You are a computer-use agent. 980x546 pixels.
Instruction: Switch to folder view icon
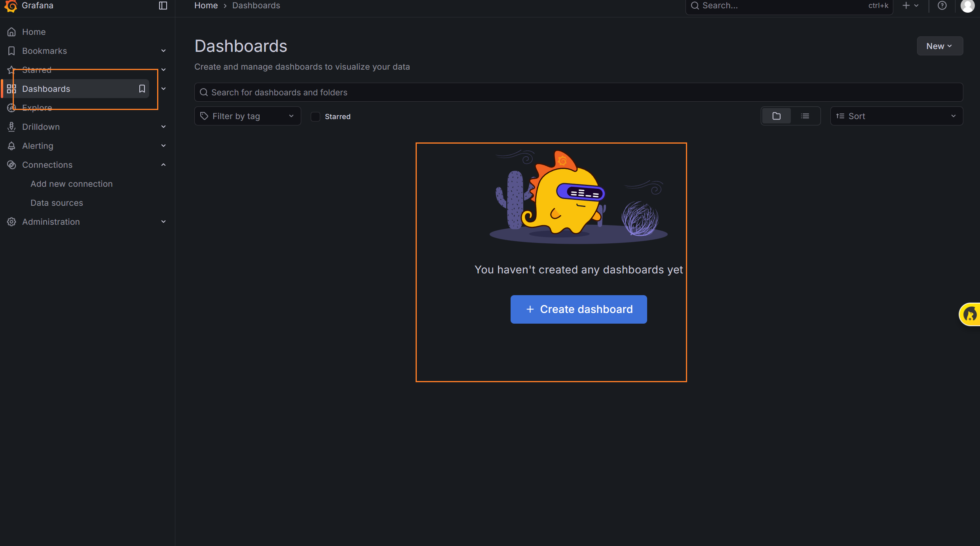coord(777,116)
